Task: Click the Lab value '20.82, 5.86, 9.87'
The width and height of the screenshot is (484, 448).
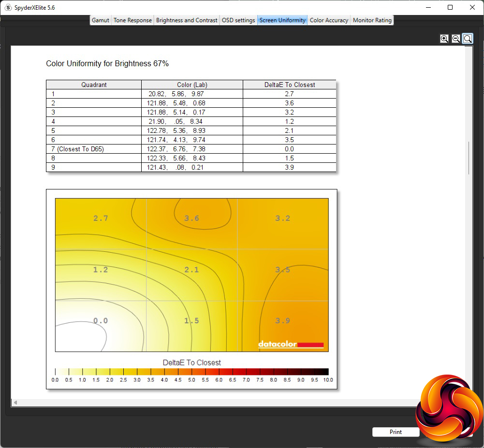Action: tap(176, 94)
